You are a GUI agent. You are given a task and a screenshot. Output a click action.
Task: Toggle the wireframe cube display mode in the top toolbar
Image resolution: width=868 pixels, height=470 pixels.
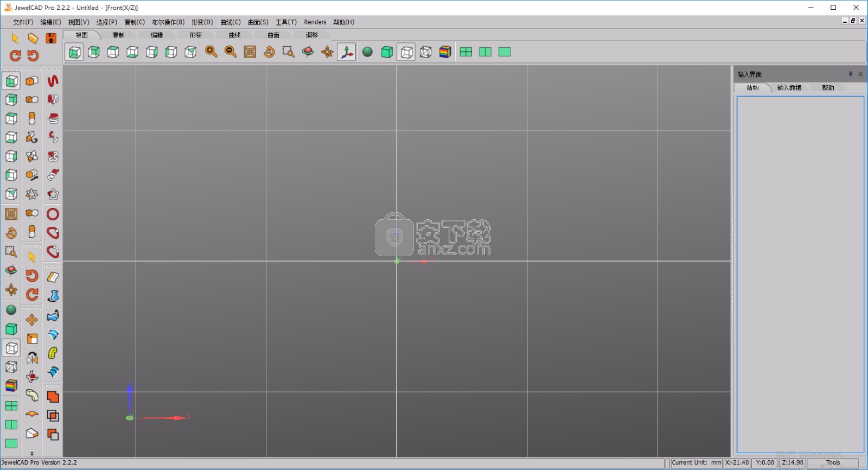click(x=406, y=52)
